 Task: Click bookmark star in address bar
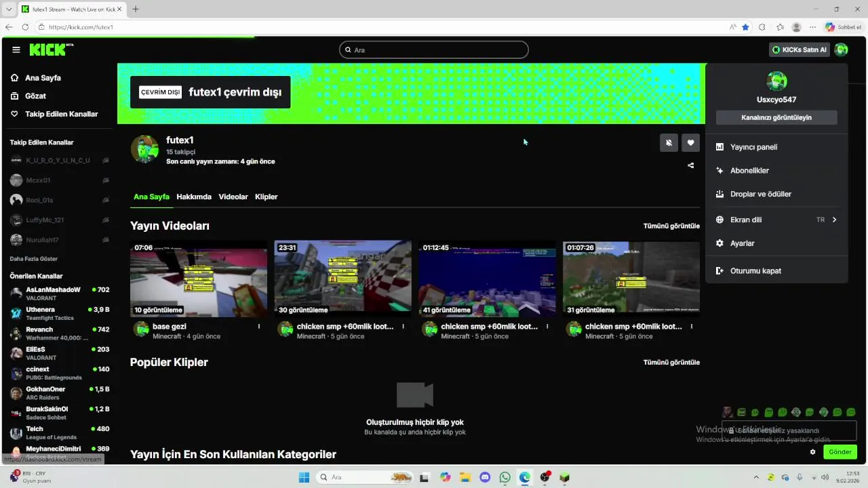746,27
